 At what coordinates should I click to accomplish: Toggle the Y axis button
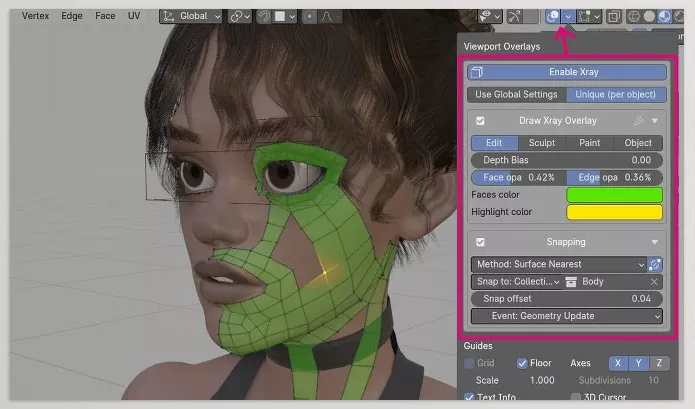coord(638,363)
